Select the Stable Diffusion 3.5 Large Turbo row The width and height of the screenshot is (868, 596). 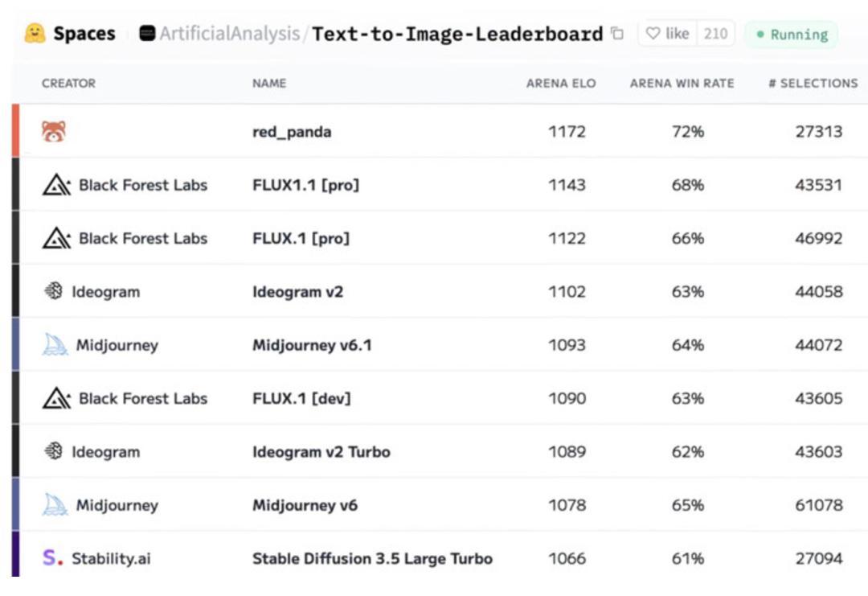pyautogui.click(x=372, y=558)
